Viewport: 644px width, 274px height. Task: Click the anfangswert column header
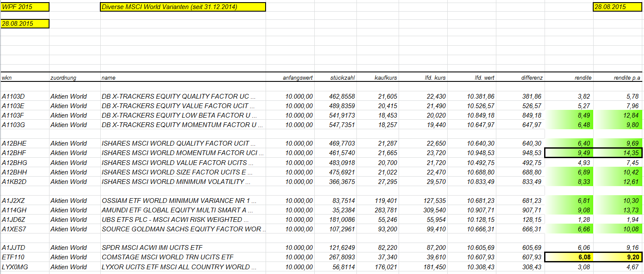point(290,78)
